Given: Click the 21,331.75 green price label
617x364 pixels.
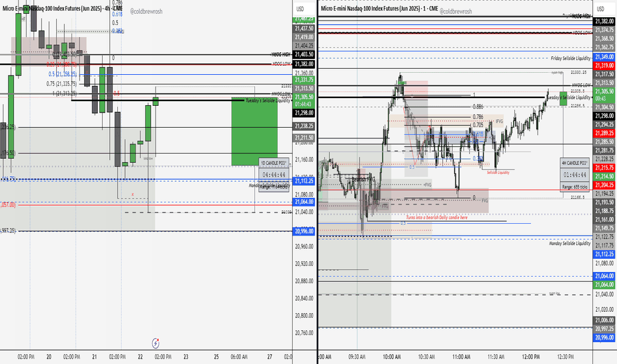Looking at the screenshot, I should [305, 80].
